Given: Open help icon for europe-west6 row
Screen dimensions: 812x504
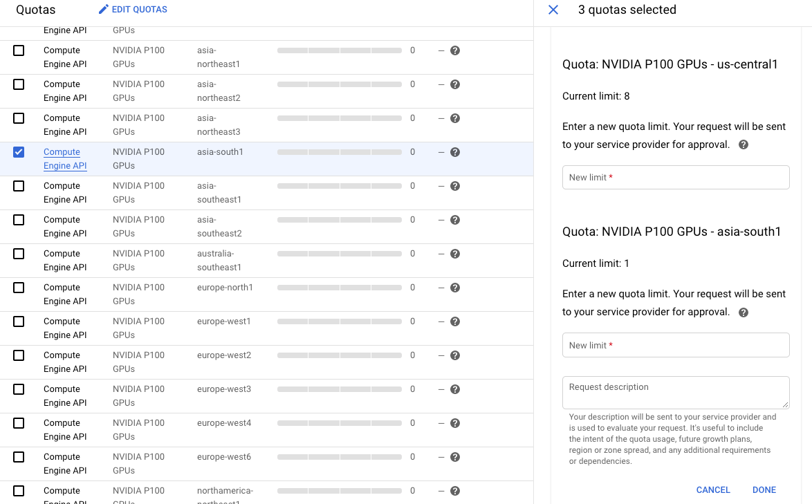Looking at the screenshot, I should point(455,458).
